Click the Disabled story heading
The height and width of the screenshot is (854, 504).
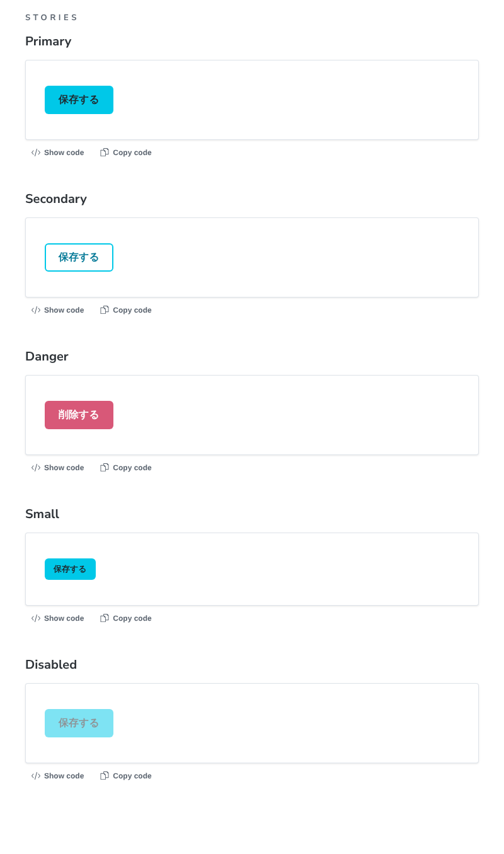pyautogui.click(x=51, y=665)
